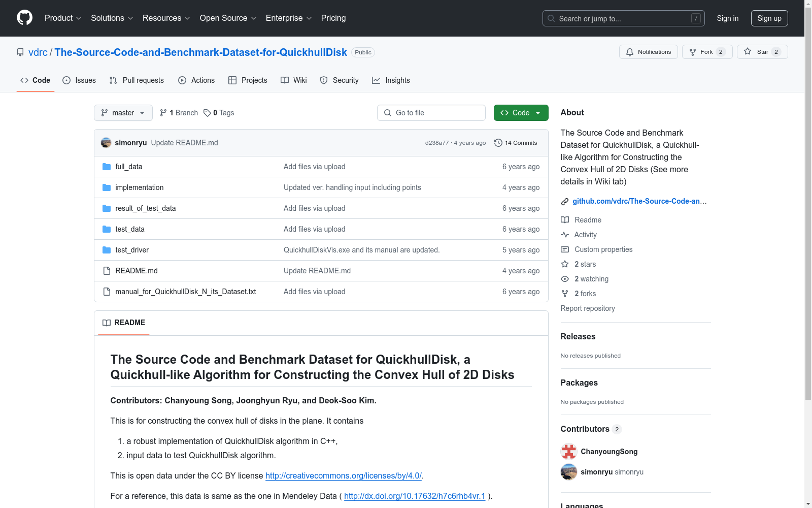Select the README tab in file viewer

[124, 323]
